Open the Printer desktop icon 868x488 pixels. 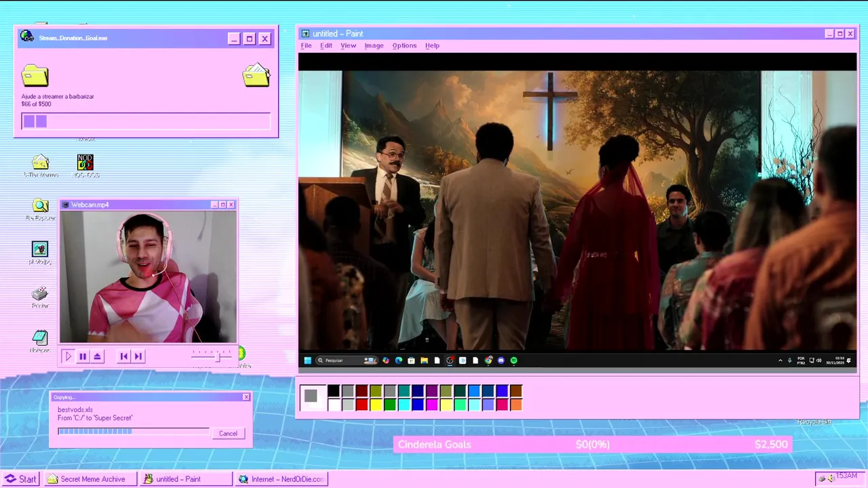click(40, 293)
